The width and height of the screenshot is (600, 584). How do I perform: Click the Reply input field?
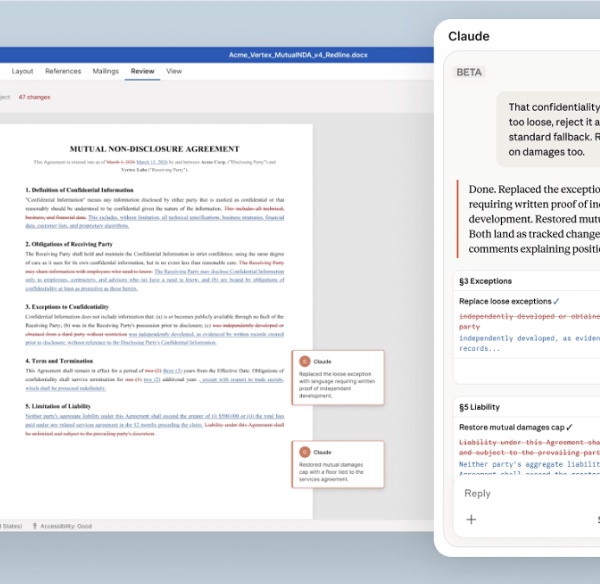525,493
